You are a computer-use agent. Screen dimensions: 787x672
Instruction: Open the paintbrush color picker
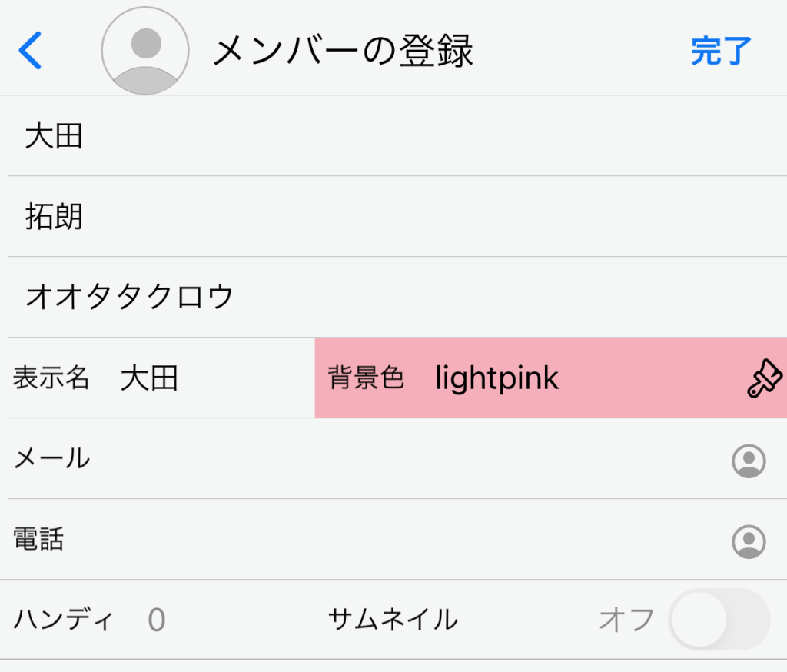pyautogui.click(x=764, y=378)
